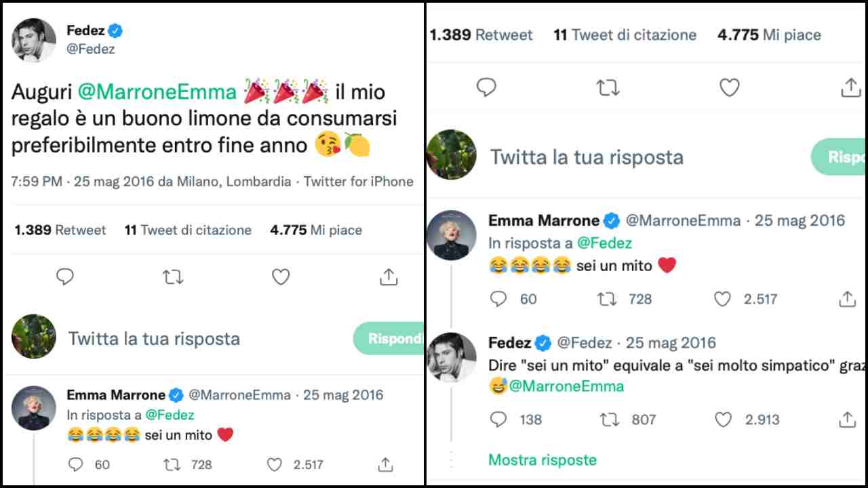Share the main birthday tweet in left screenshot
868x488 pixels.
[388, 277]
